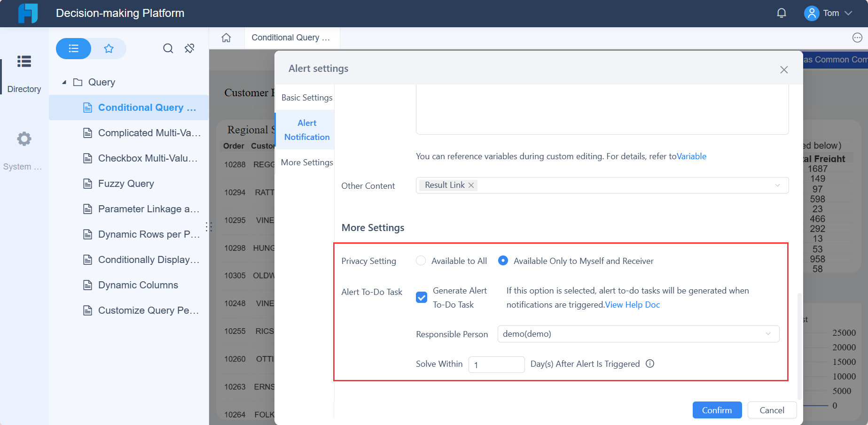Open the more options ellipsis menu
868x425 pixels.
(857, 38)
